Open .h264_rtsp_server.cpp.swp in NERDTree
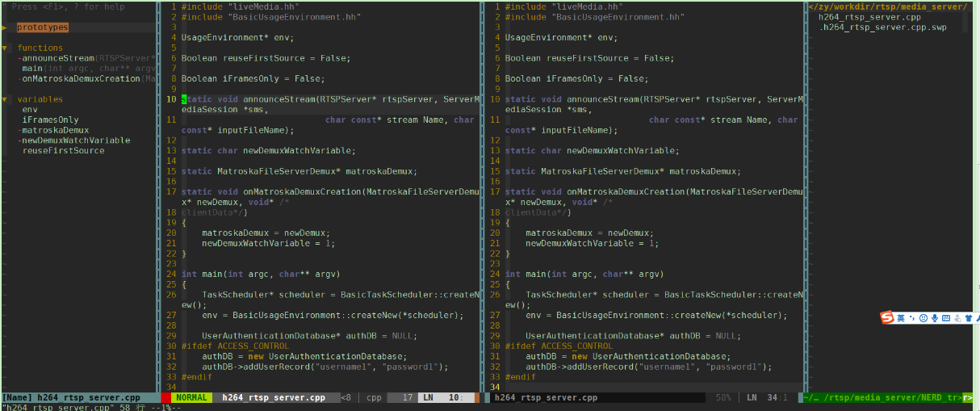This screenshot has height=411, width=980. click(x=882, y=27)
